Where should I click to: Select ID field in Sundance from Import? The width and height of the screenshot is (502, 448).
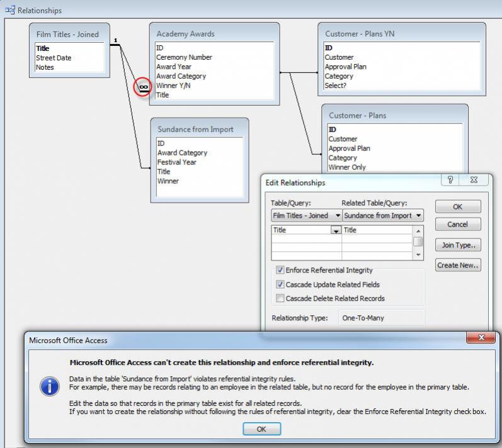pyautogui.click(x=161, y=143)
